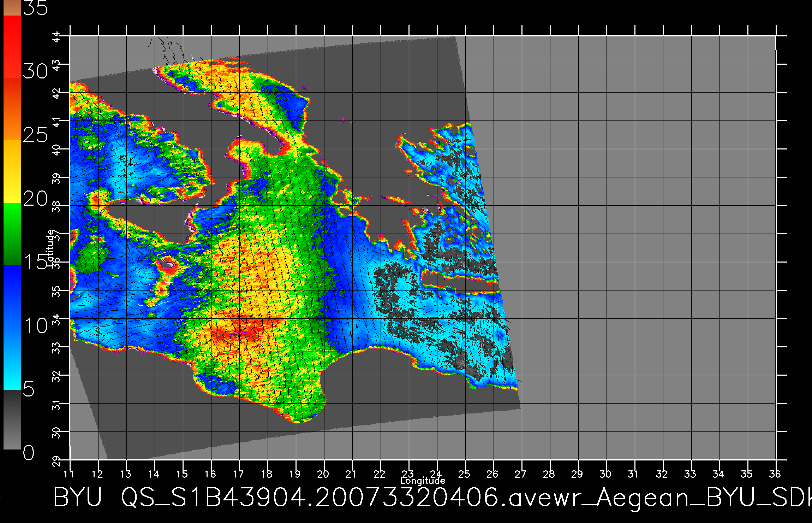Click longitude axis tick label 11
Image resolution: width=812 pixels, height=523 pixels.
click(69, 474)
